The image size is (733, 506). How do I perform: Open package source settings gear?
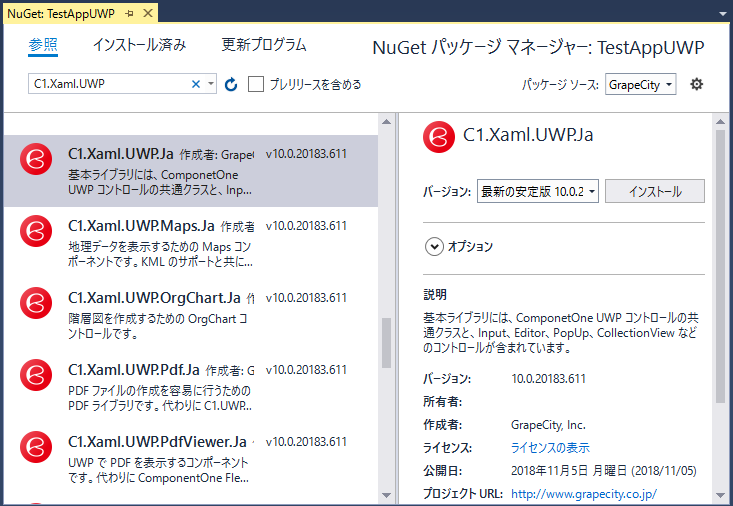(697, 84)
